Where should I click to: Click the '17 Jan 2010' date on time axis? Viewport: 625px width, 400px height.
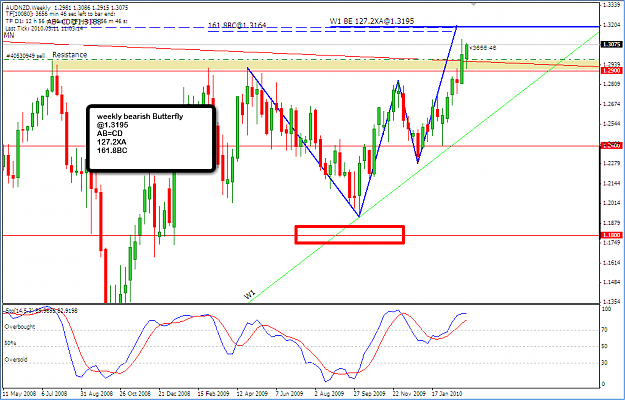(448, 393)
